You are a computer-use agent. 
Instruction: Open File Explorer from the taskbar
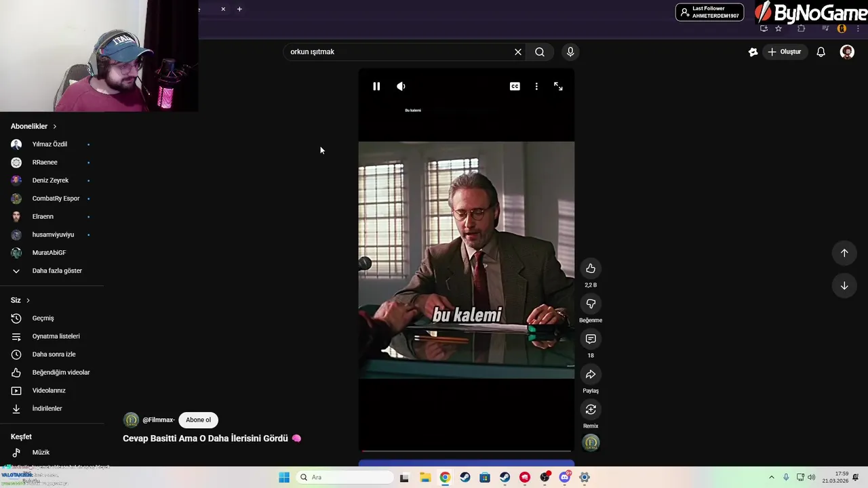pyautogui.click(x=425, y=477)
